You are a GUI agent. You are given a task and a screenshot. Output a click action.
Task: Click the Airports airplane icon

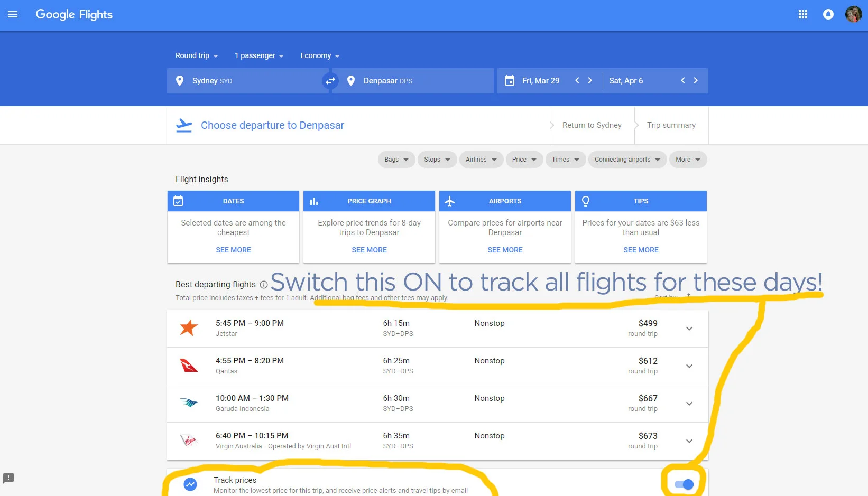(x=450, y=201)
